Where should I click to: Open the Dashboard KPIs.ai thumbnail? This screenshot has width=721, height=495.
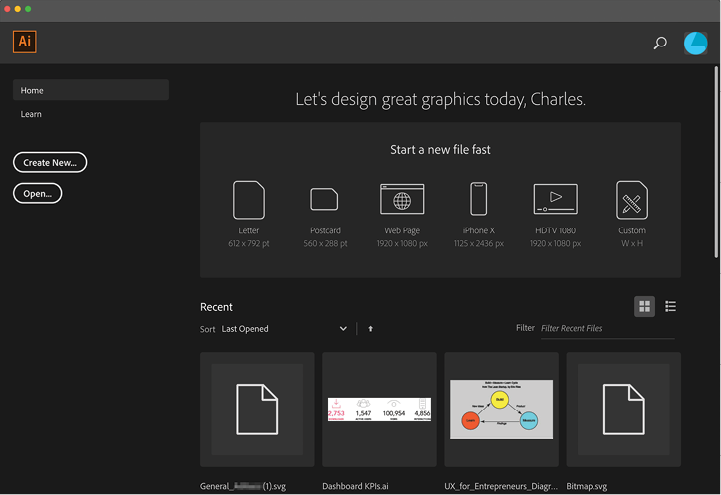(x=379, y=409)
